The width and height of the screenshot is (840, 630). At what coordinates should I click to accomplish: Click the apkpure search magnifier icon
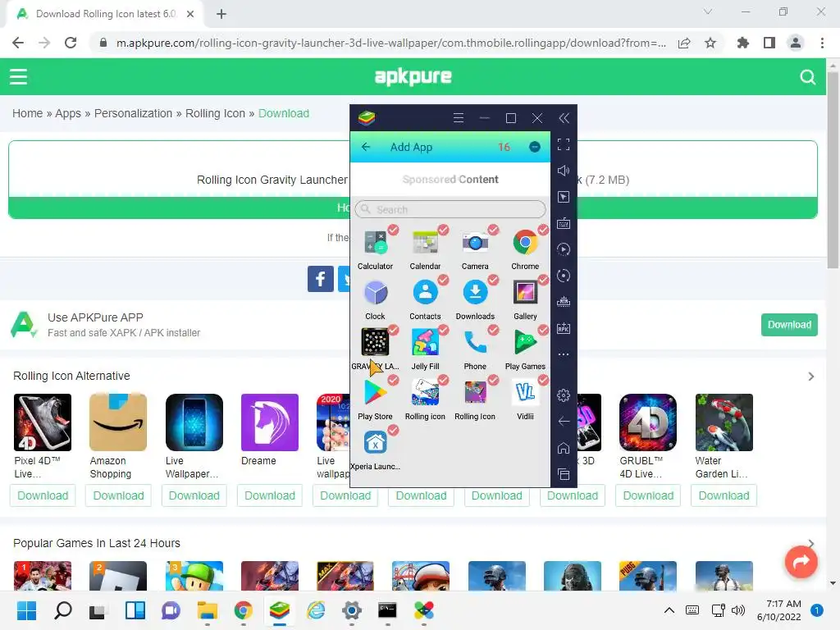pyautogui.click(x=808, y=77)
